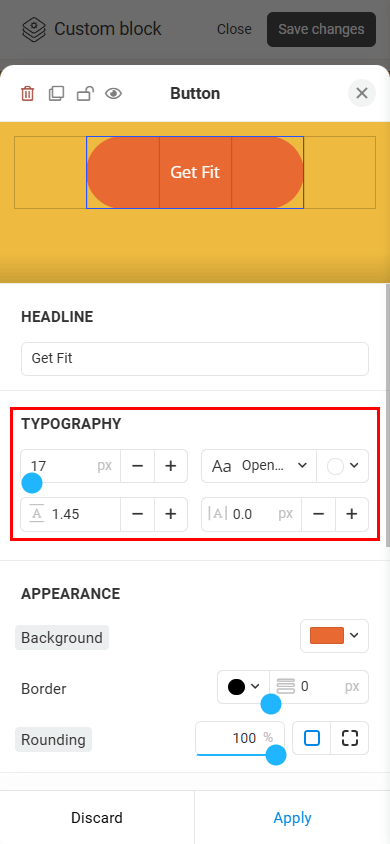
Task: Decrease letter spacing with minus
Action: 318,515
